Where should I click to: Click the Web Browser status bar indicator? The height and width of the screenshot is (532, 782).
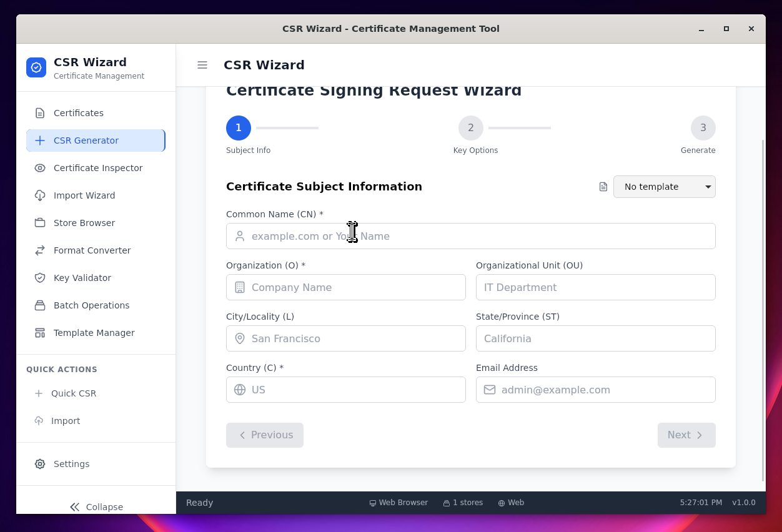[x=398, y=503]
